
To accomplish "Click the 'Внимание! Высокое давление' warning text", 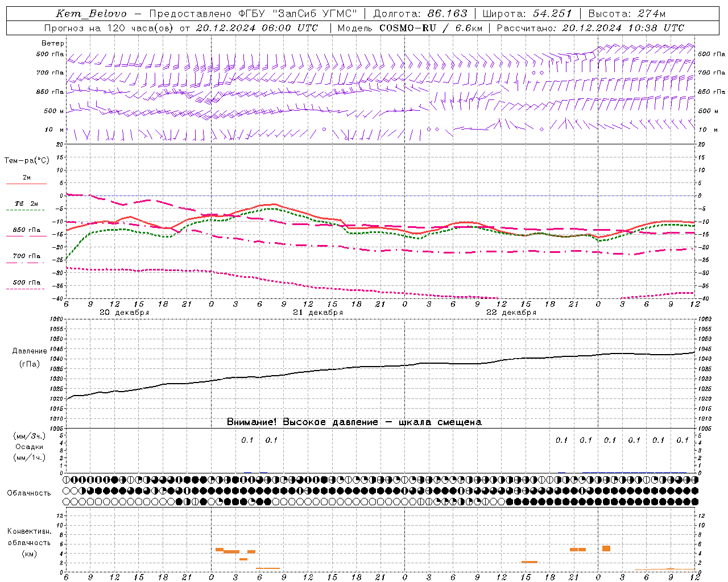I will pyautogui.click(x=302, y=422).
